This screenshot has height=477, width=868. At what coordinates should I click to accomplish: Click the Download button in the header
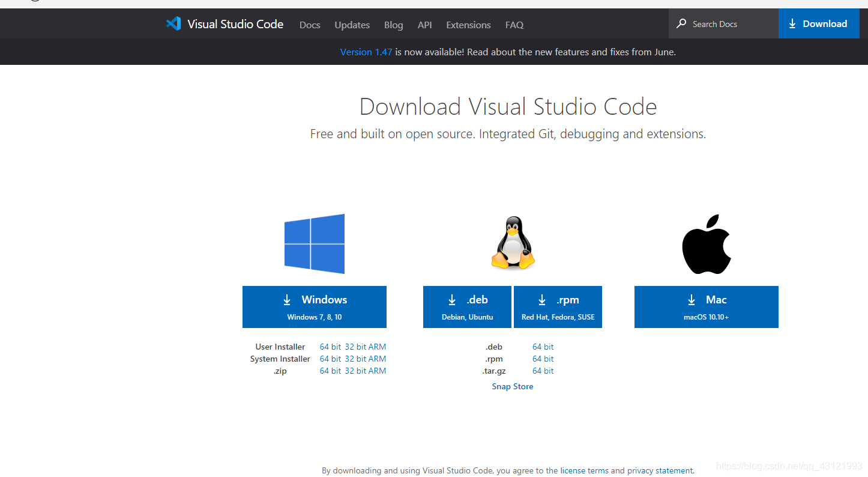click(819, 24)
